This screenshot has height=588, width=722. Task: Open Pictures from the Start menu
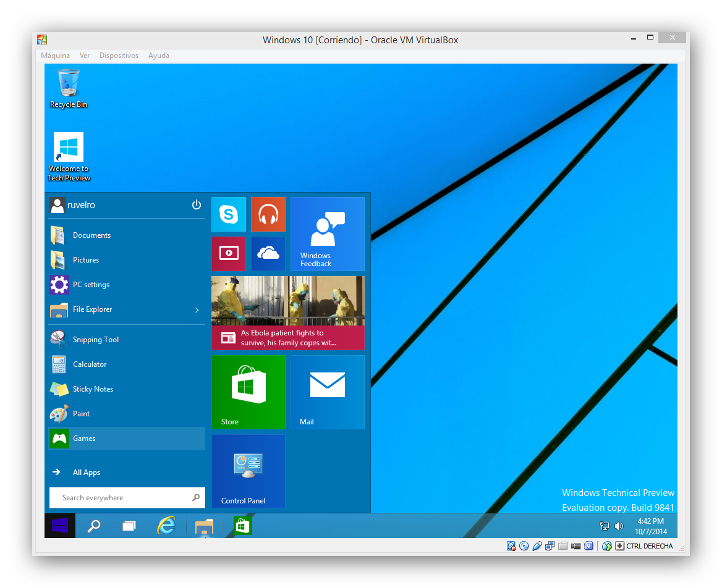point(127,260)
